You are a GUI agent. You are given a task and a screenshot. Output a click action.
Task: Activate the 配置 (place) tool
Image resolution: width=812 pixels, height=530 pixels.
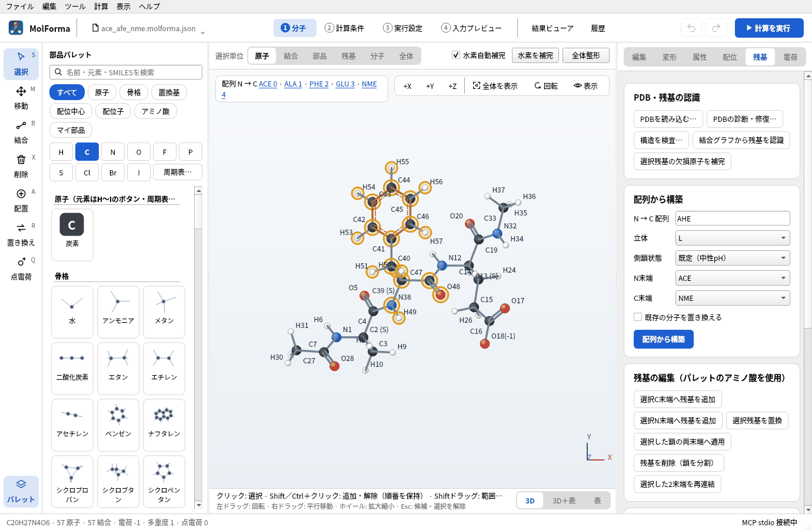[x=21, y=200]
